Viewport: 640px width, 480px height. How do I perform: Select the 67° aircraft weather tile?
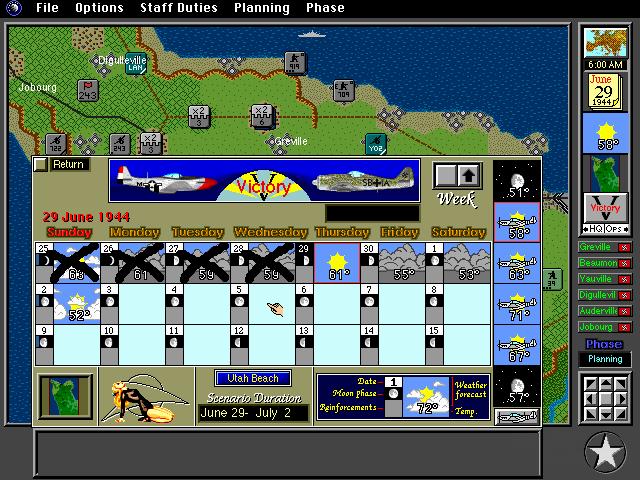tap(517, 345)
